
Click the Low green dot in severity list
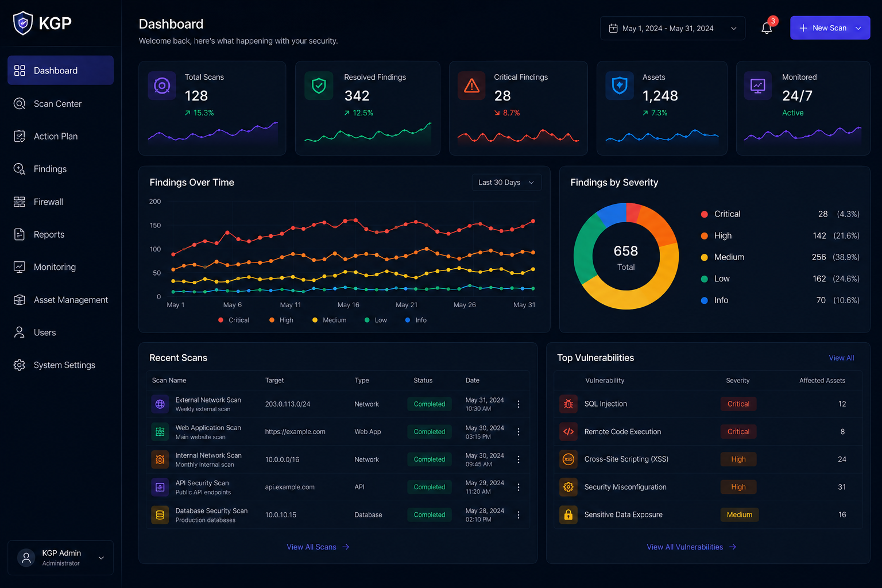coord(705,279)
